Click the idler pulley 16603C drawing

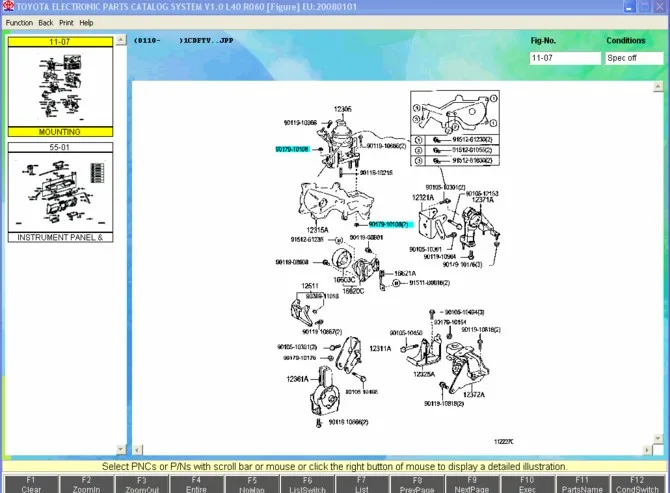tap(342, 259)
